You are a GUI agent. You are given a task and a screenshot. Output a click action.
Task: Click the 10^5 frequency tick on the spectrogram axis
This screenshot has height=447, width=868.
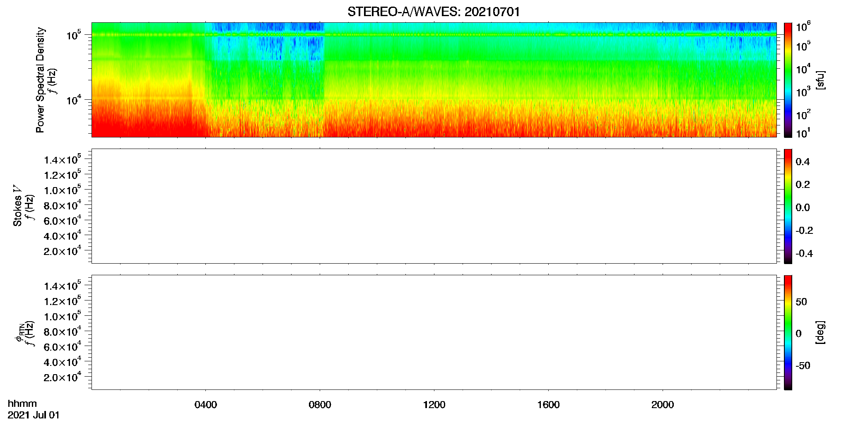74,36
